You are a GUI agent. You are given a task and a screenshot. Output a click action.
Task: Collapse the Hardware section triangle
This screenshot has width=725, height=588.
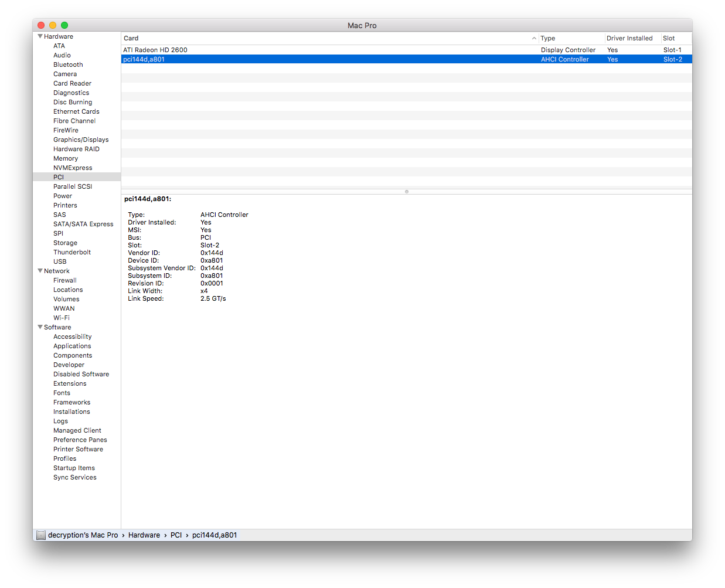coord(40,36)
